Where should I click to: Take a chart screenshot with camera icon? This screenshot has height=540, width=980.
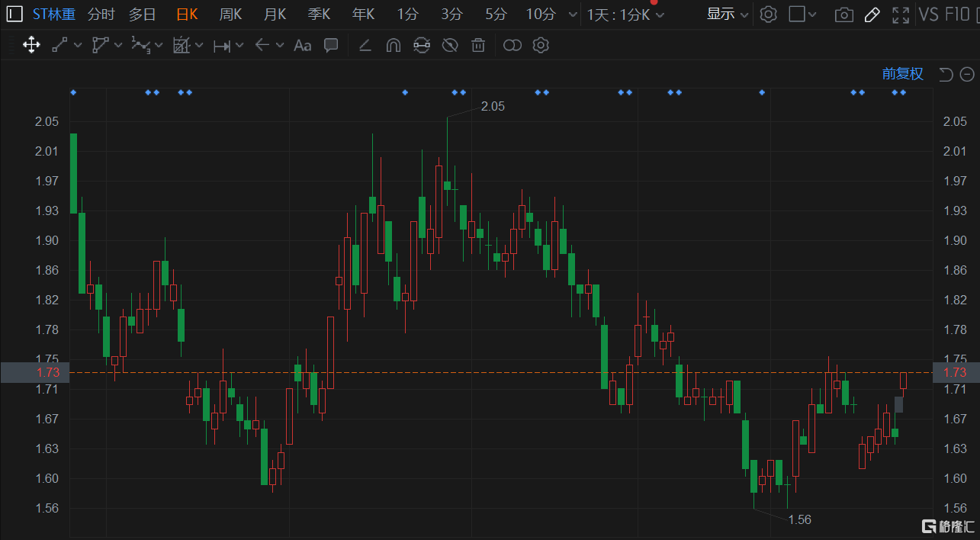[843, 14]
